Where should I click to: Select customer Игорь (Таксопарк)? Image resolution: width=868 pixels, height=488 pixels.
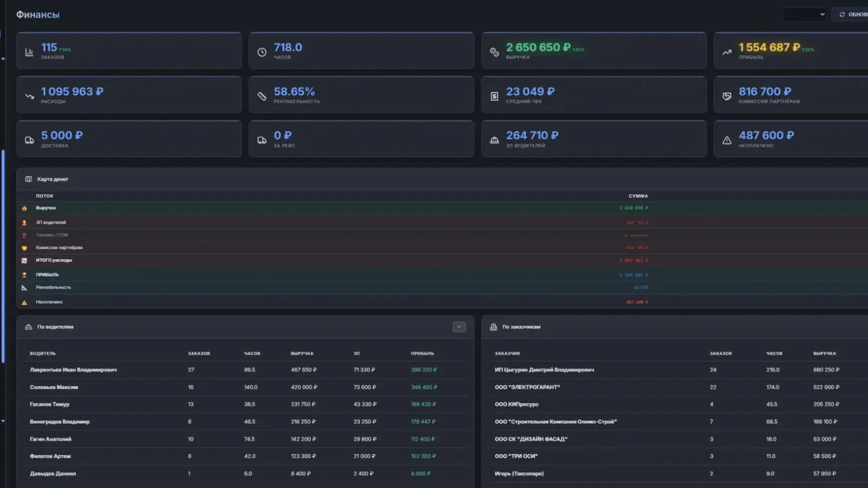point(519,474)
